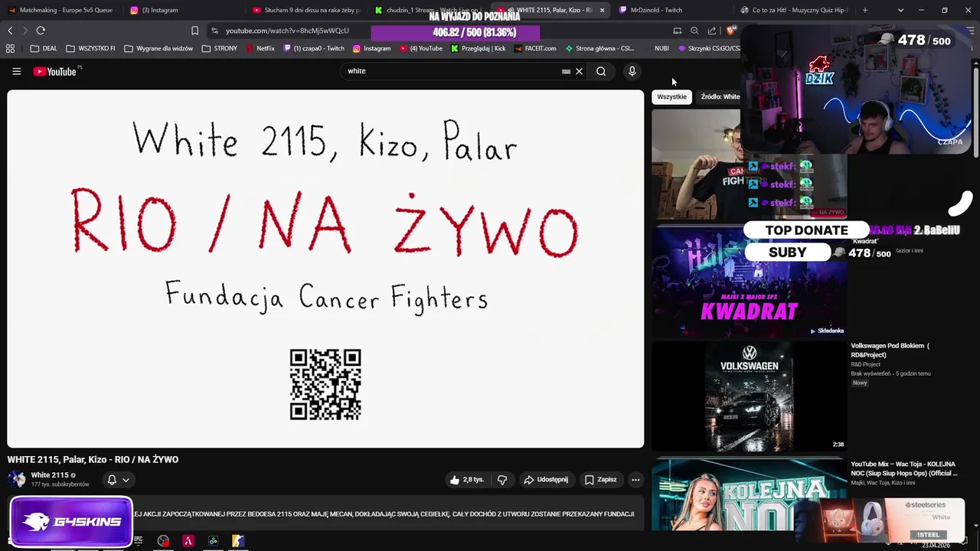Open the more actions three-dot menu
Screen dimensions: 980x551
click(x=635, y=480)
